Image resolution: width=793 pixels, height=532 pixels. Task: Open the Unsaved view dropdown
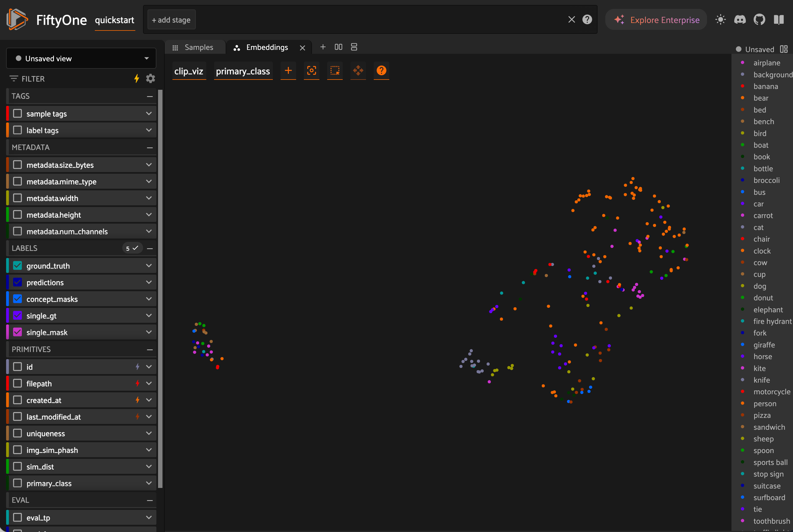(81, 58)
